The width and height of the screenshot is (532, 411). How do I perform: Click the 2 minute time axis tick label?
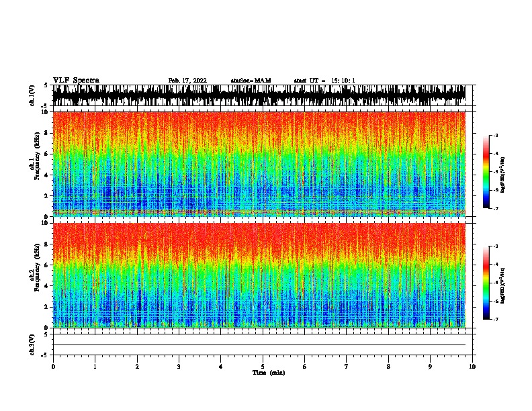tap(137, 367)
